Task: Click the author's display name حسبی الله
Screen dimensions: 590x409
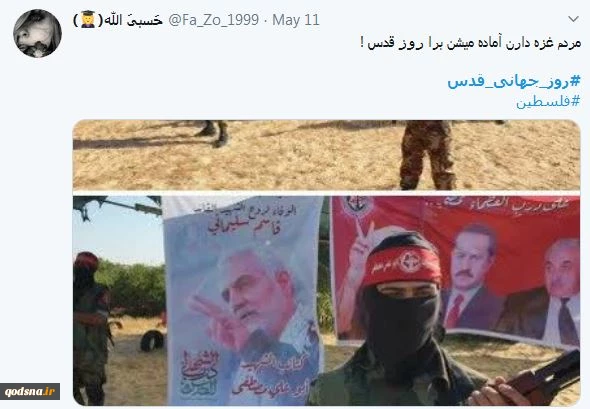Action: pos(133,20)
